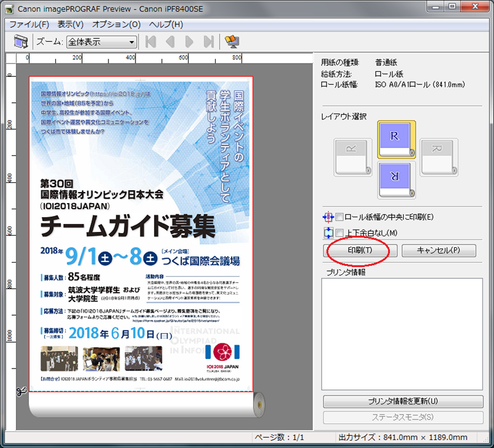Click the roll-center alignment icon
494x448 pixels.
[328, 217]
